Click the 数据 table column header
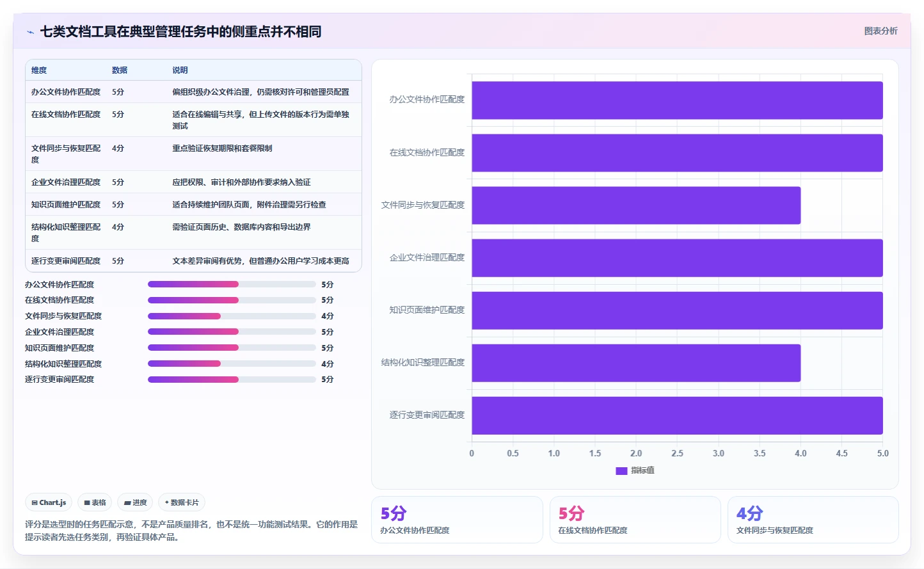The width and height of the screenshot is (924, 569). (120, 70)
